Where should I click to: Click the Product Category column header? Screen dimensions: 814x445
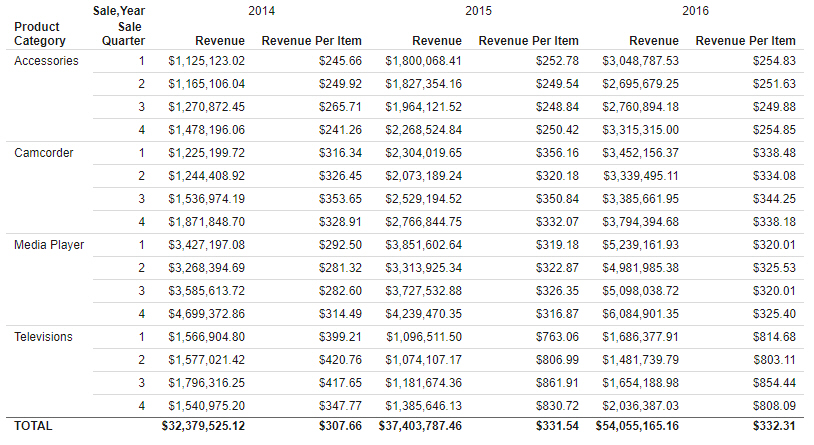coord(40,34)
